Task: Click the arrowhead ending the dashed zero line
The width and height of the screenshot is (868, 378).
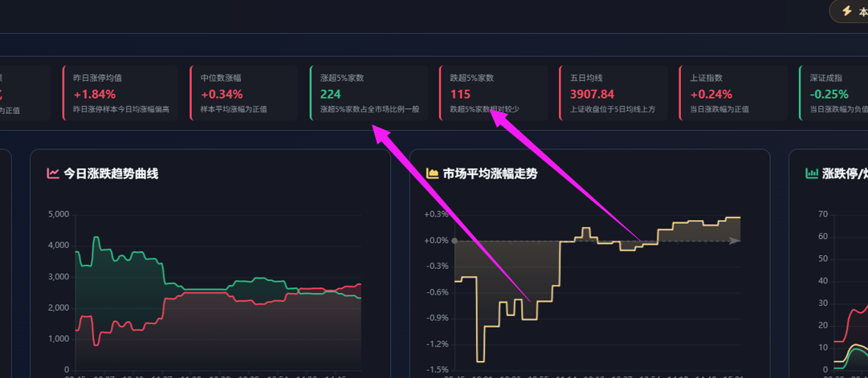Action: 735,241
